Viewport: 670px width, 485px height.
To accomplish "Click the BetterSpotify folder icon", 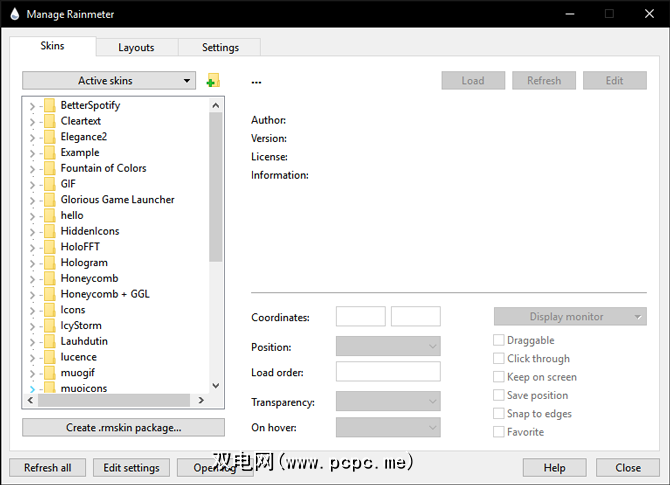I will coord(48,105).
